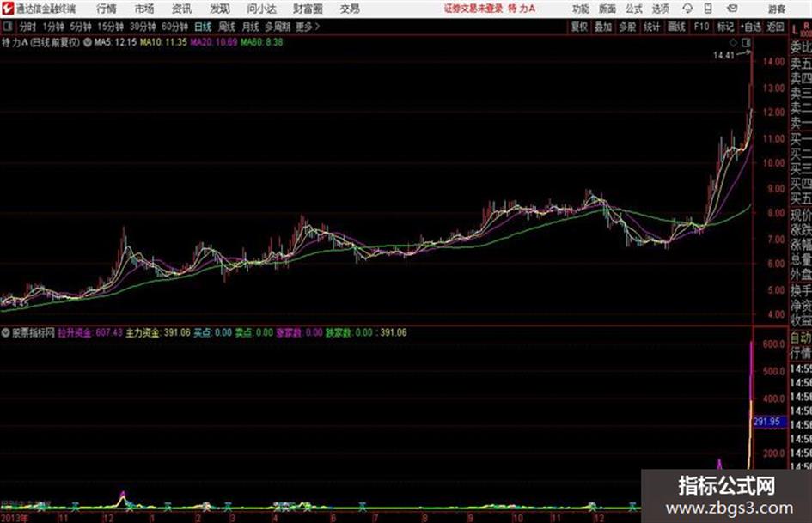Click the MA10: 11.35 indicator value

click(163, 42)
